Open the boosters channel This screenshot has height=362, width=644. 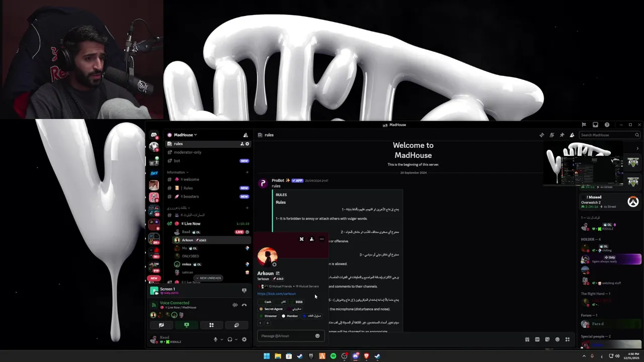click(x=208, y=197)
